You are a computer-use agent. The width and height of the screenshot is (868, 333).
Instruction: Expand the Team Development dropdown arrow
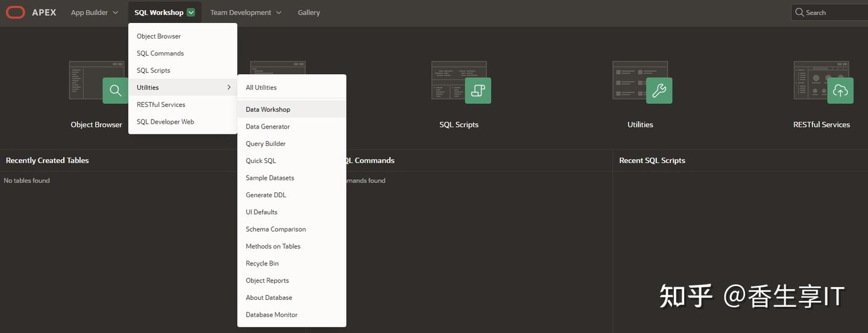278,13
